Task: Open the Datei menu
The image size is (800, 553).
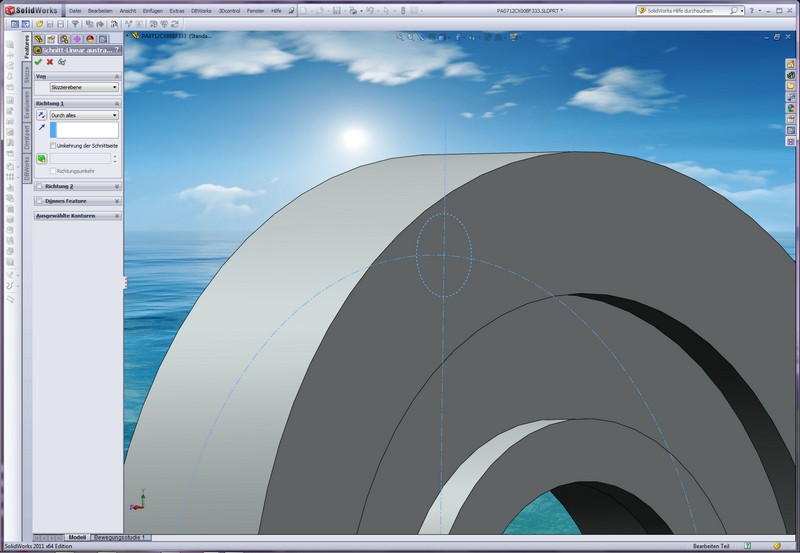Action: coord(75,11)
